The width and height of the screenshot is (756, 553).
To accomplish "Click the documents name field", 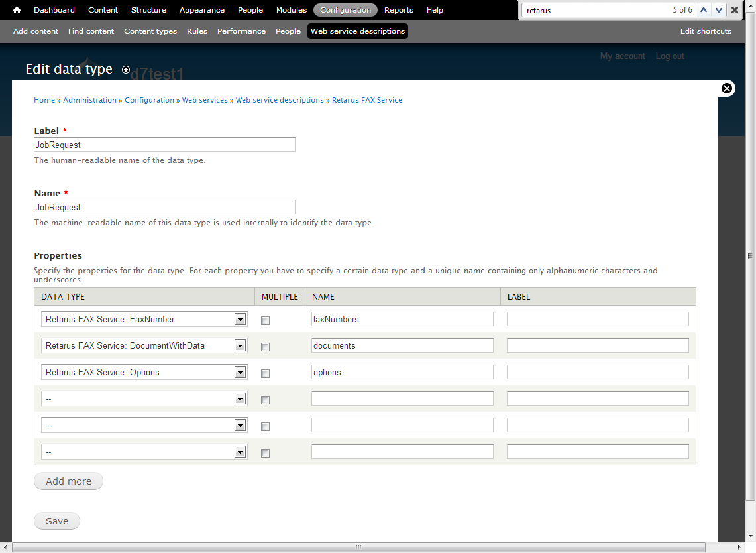I will click(402, 345).
